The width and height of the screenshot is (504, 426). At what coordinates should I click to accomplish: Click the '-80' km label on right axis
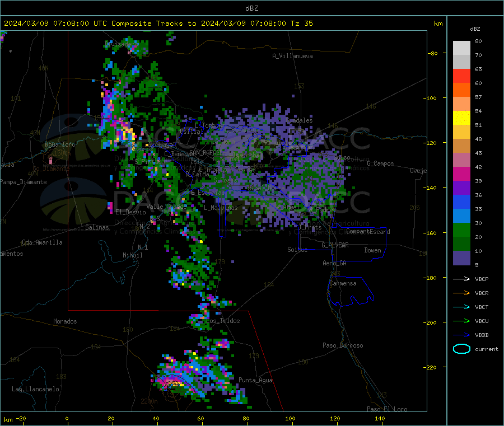coord(433,53)
